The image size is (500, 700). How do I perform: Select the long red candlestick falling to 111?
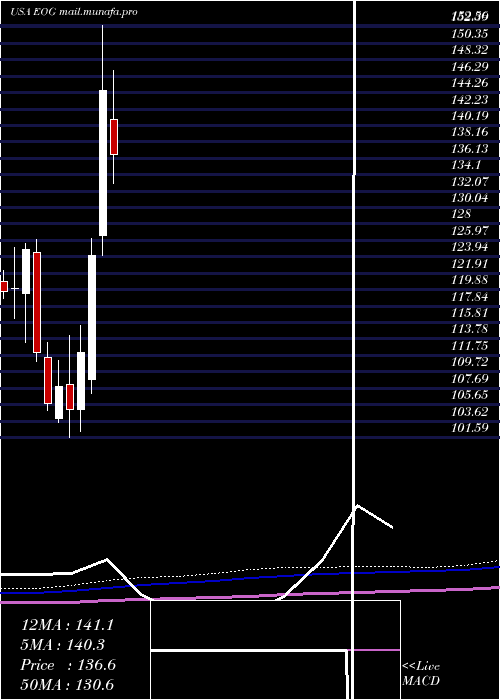37,302
